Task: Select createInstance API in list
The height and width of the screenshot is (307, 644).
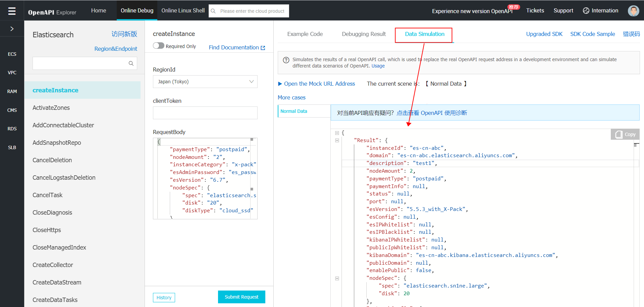Action: (83, 90)
